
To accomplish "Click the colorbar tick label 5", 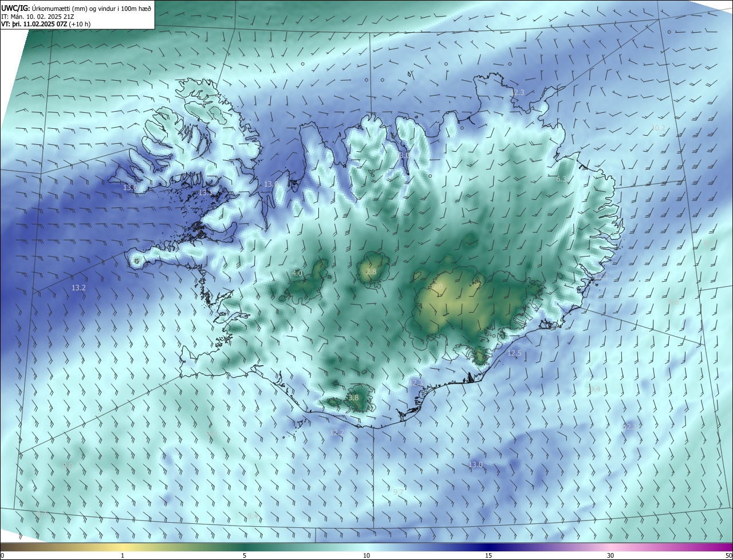I will pos(245,555).
